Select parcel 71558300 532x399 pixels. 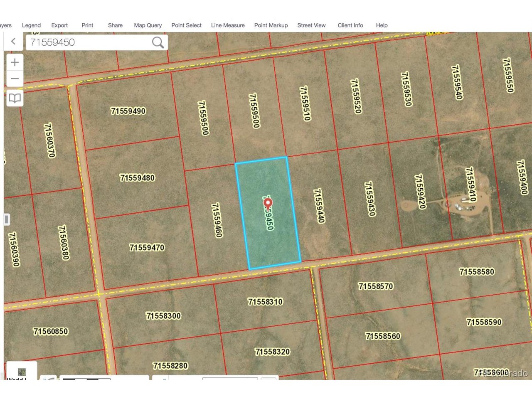click(x=163, y=316)
